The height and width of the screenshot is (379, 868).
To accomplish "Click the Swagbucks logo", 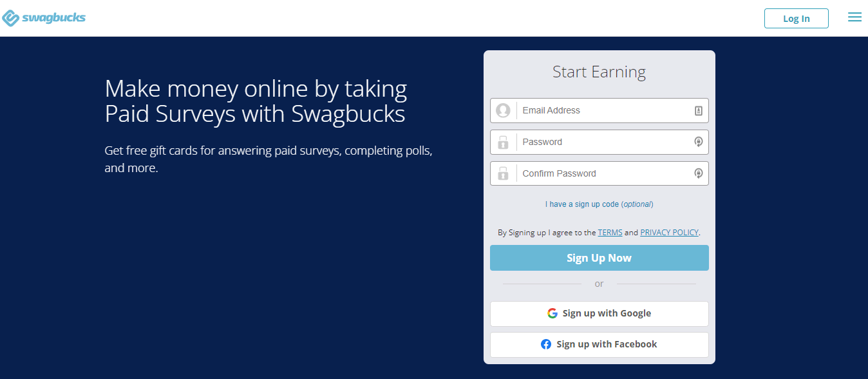I will click(x=44, y=18).
